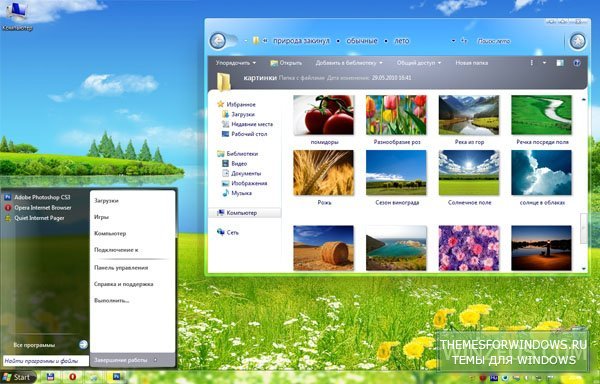Select the 'солнце в облаках' thumbnail
600x384 pixels.
(x=541, y=172)
